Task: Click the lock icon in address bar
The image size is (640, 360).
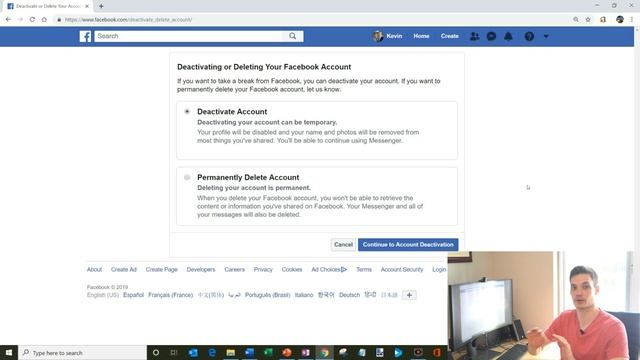Action: 59,20
